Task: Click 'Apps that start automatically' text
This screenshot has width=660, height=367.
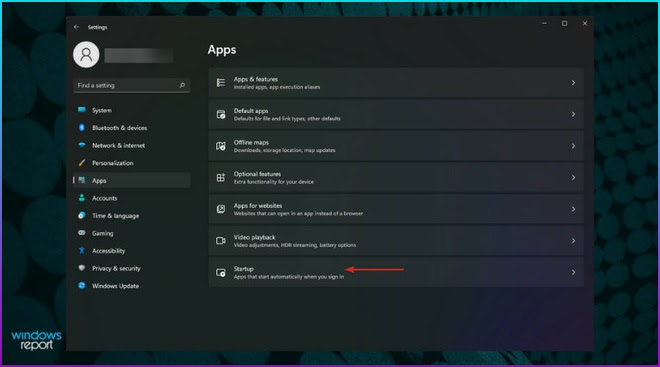Action: [269, 277]
